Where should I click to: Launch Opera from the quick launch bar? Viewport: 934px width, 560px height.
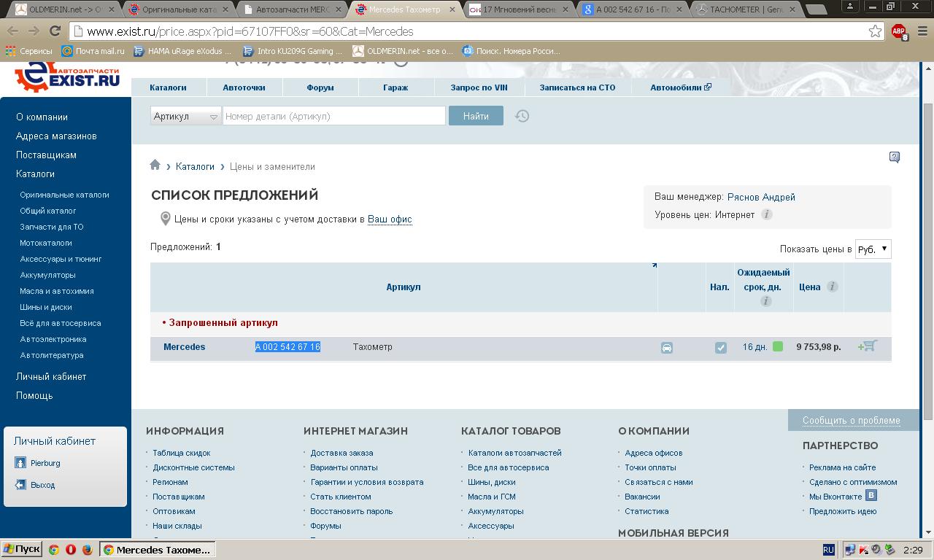coord(71,550)
